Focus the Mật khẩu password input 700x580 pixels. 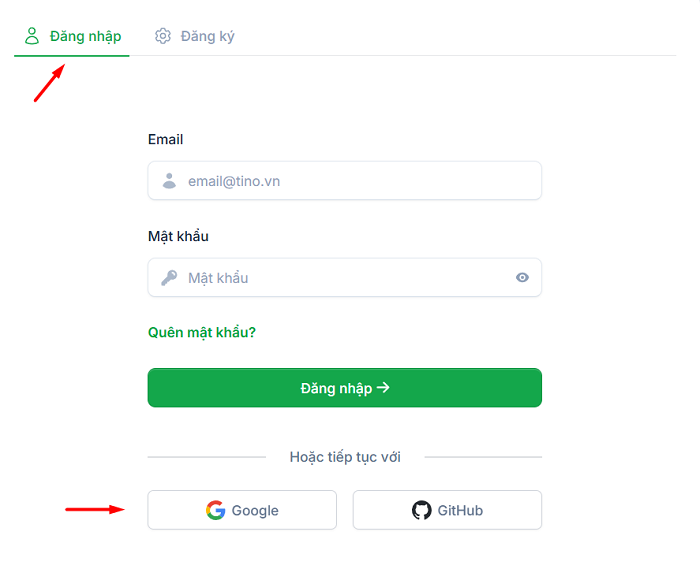coord(340,278)
